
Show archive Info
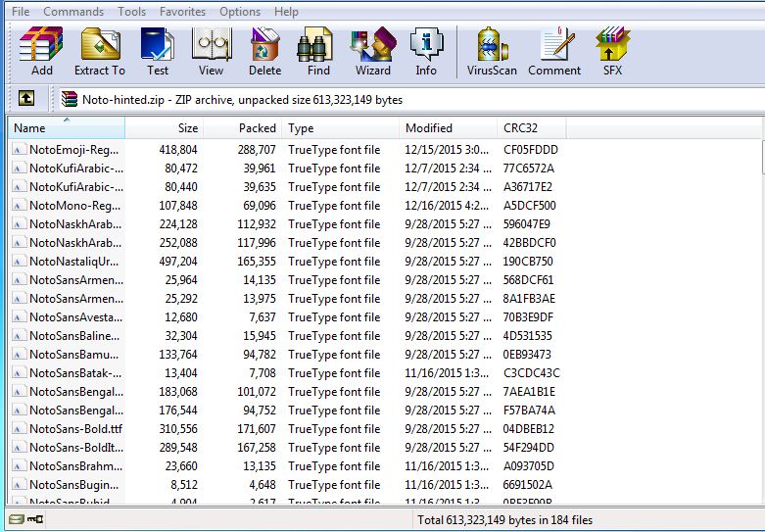[x=426, y=51]
